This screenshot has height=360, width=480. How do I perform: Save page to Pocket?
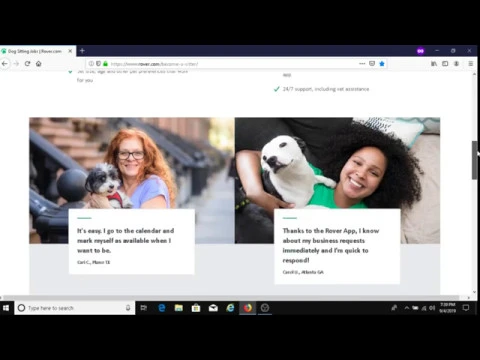coord(372,64)
